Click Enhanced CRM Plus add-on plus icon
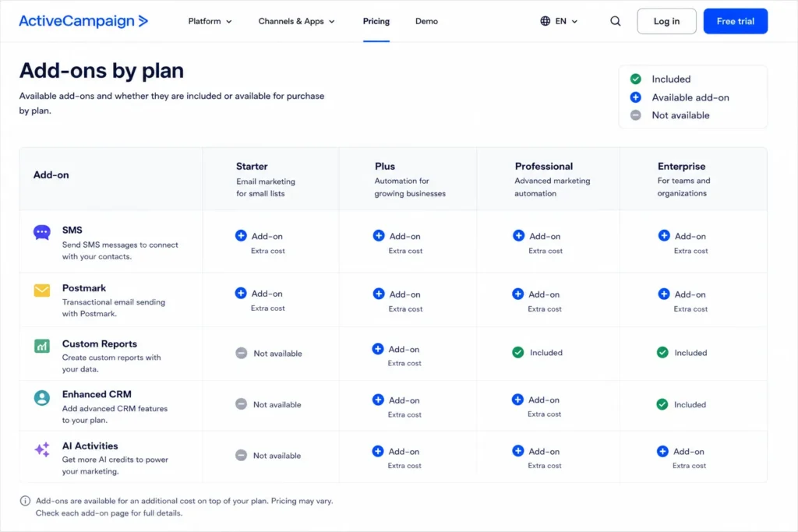This screenshot has width=798, height=532. (x=378, y=400)
